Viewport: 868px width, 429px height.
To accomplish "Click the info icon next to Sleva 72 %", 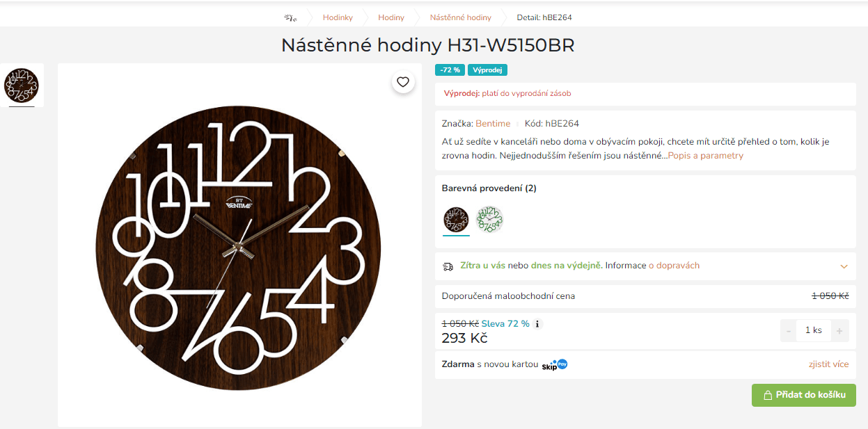I will [537, 324].
